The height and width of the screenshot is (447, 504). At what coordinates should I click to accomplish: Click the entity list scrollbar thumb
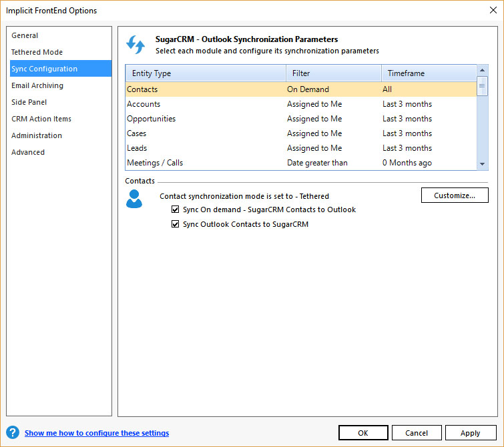[x=483, y=84]
